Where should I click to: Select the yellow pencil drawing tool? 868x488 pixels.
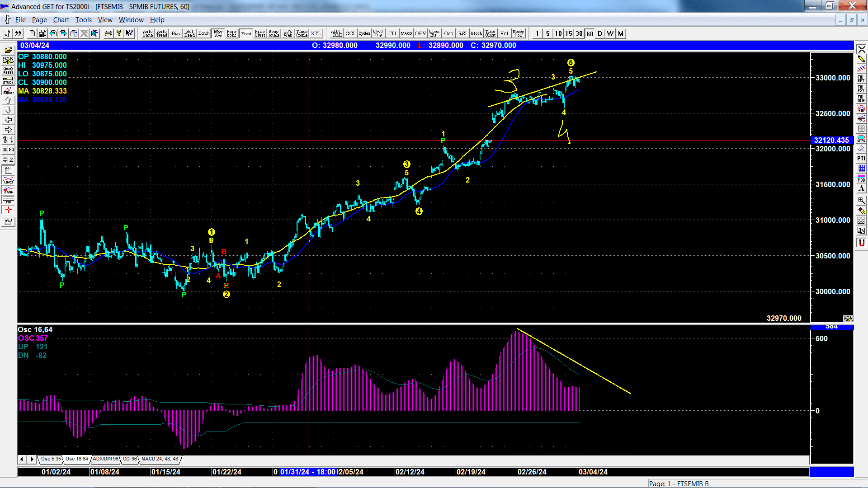tap(861, 59)
